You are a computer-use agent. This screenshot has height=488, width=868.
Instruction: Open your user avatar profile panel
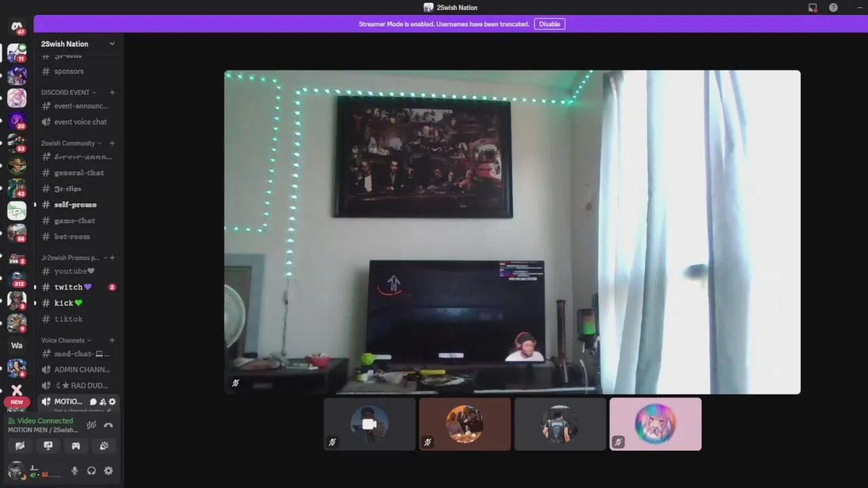16,470
